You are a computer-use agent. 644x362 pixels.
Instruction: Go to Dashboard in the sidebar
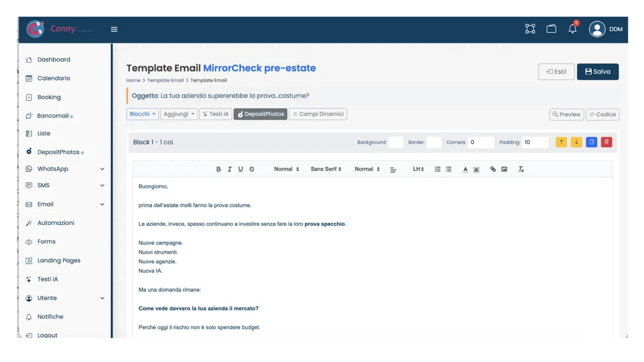[x=54, y=60]
